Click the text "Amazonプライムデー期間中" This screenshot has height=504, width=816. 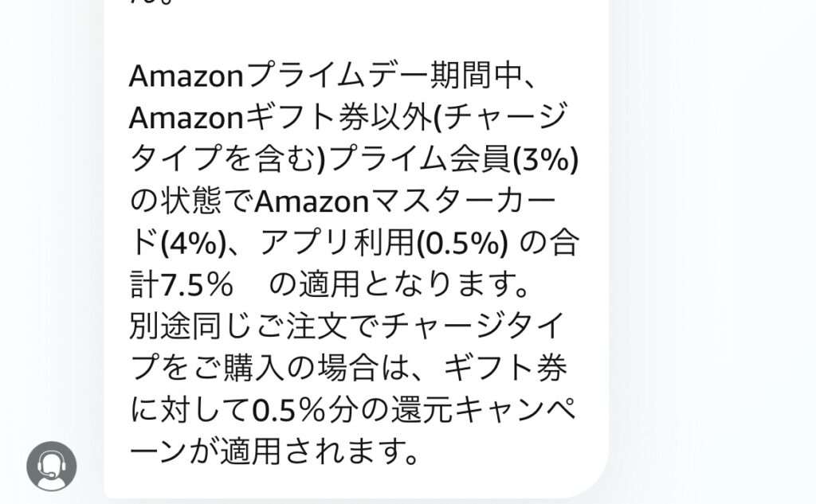coord(326,77)
